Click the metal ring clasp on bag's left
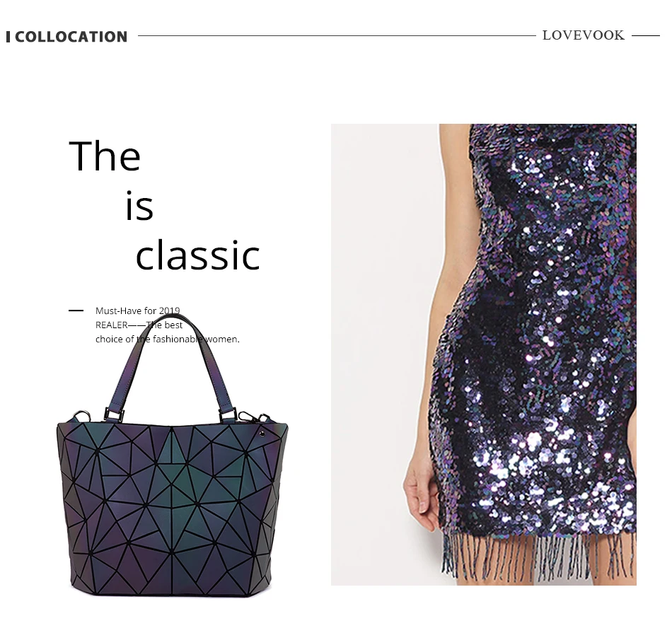Viewport: 672px width, 633px height. pyautogui.click(x=82, y=415)
